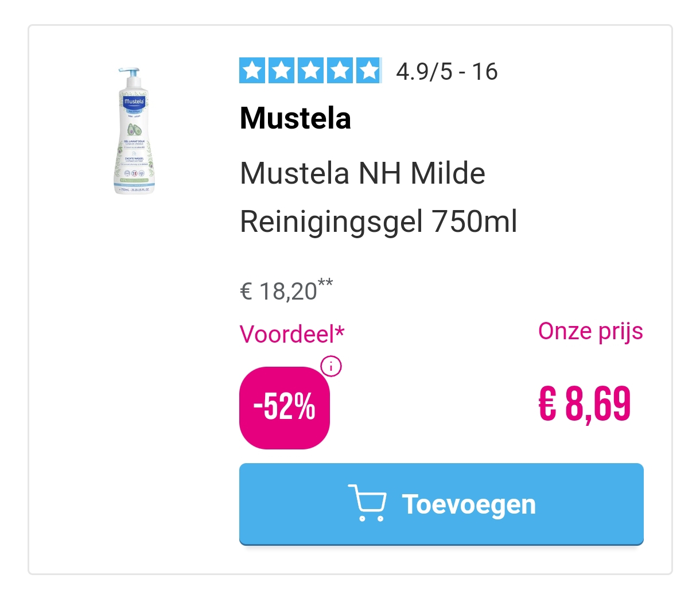
Task: Click the 'Mustela NH Milde' title line
Action: pyautogui.click(x=362, y=173)
